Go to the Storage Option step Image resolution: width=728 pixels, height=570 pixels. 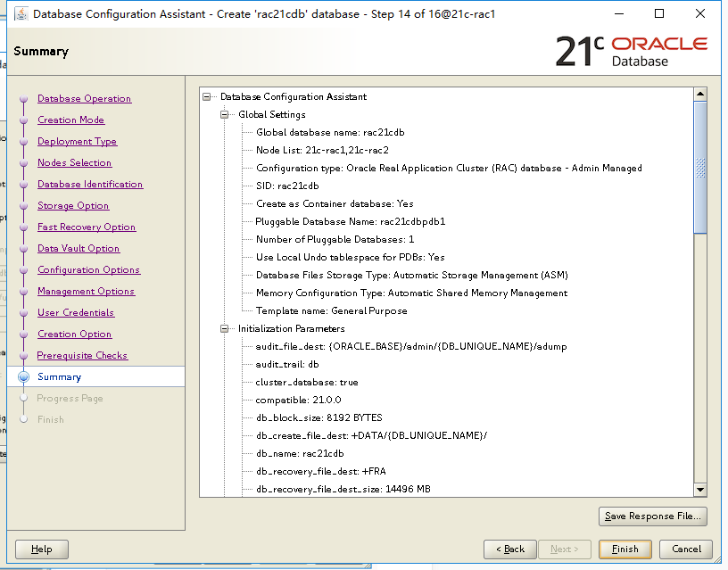(73, 205)
